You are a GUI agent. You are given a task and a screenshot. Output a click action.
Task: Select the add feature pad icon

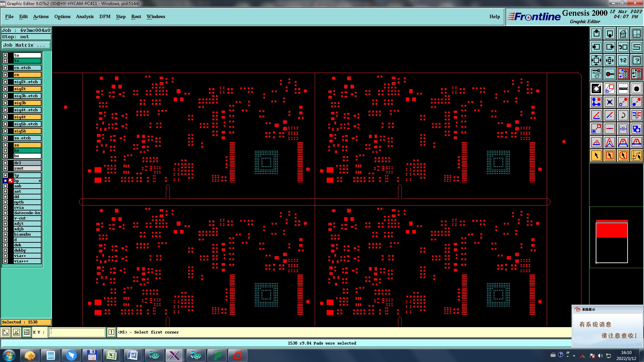click(596, 88)
